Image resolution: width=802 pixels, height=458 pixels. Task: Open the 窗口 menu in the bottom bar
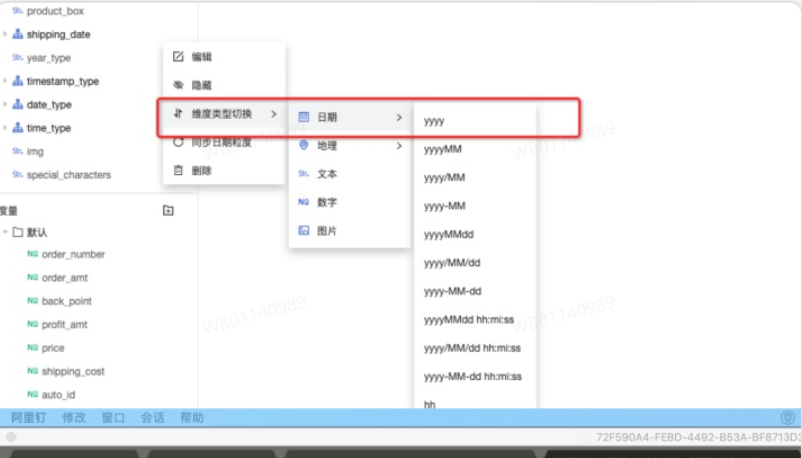[113, 418]
